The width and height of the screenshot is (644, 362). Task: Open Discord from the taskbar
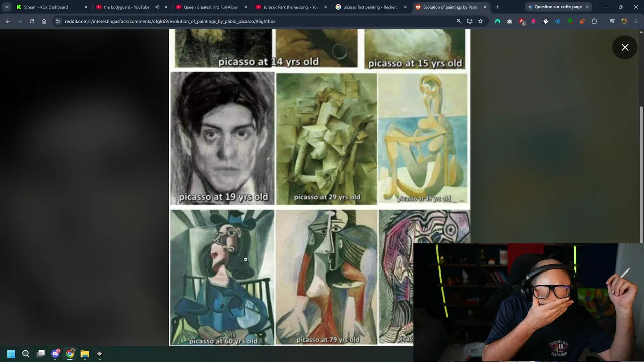click(55, 354)
